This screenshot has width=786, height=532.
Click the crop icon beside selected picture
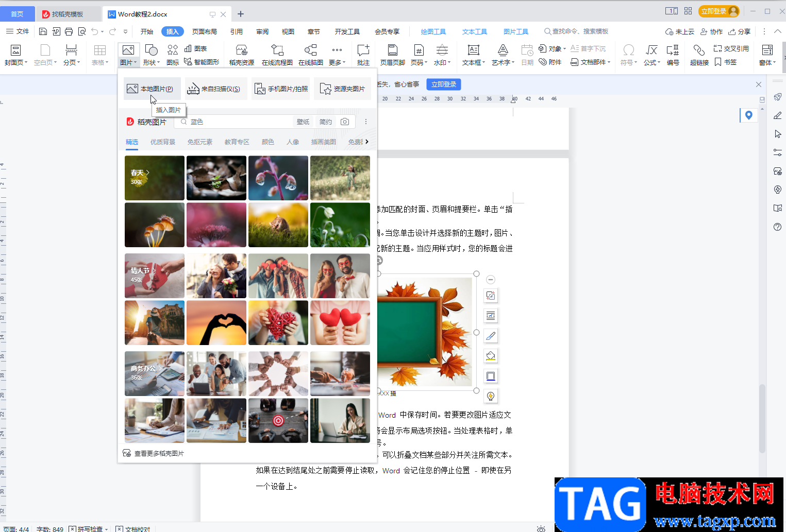[491, 296]
